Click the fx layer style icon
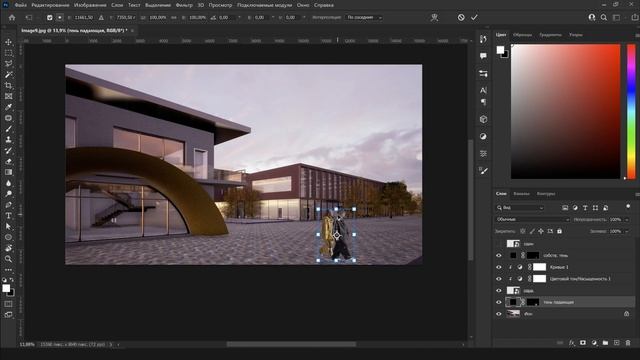 pyautogui.click(x=572, y=343)
